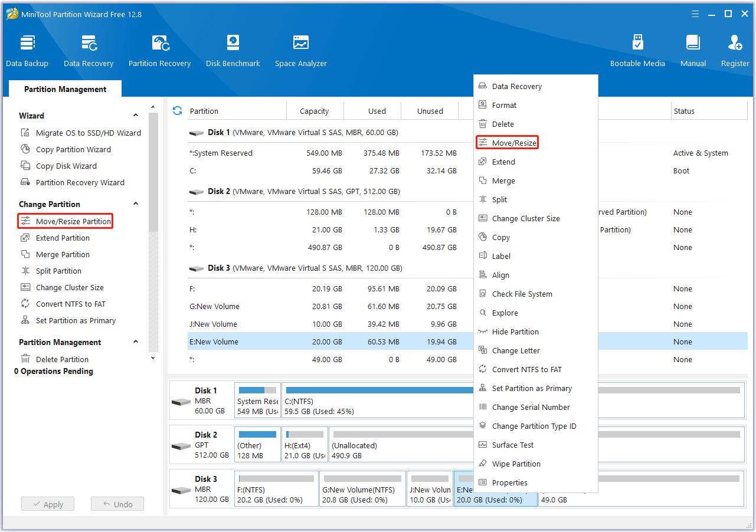Image resolution: width=756 pixels, height=532 pixels.
Task: Sort by the Used column header
Action: 372,111
